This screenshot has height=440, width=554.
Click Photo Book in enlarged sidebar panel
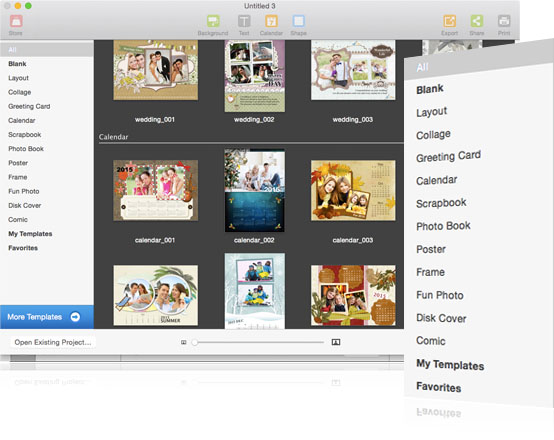pos(443,226)
